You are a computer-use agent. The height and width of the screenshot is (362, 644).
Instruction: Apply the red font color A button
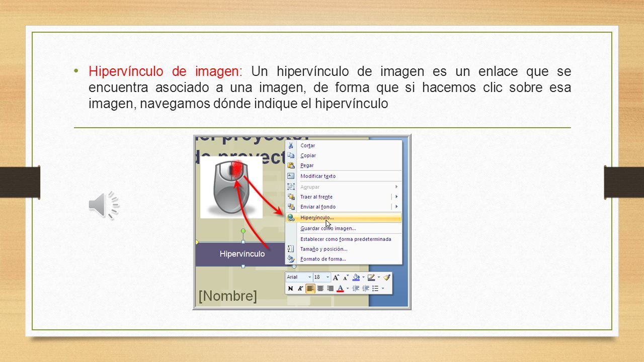click(340, 289)
